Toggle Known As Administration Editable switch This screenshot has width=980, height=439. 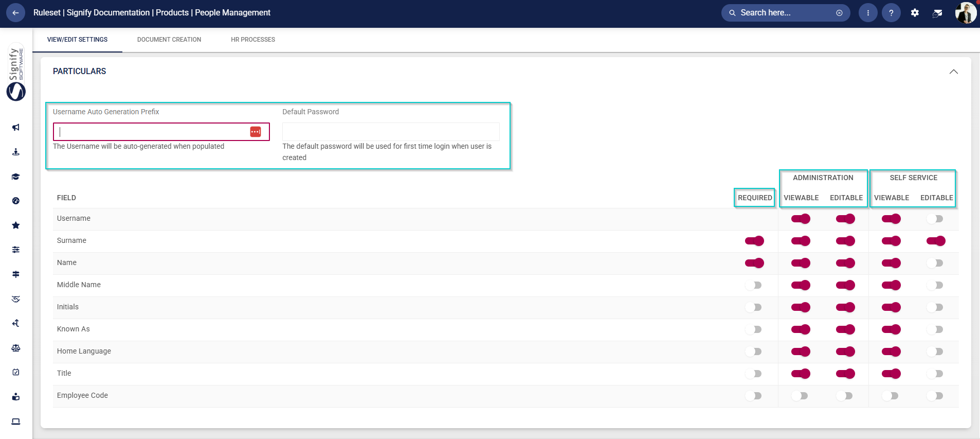coord(845,329)
